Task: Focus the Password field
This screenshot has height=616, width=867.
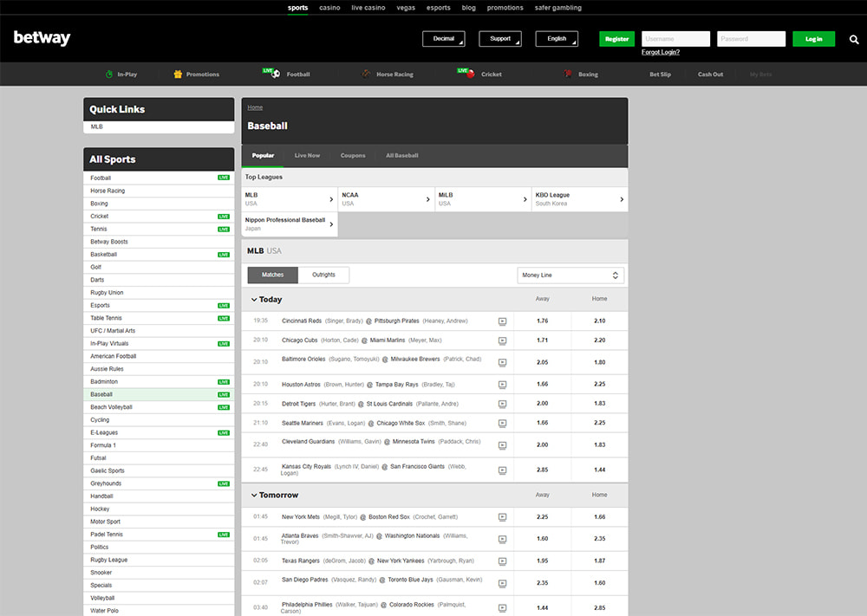Action: click(751, 39)
